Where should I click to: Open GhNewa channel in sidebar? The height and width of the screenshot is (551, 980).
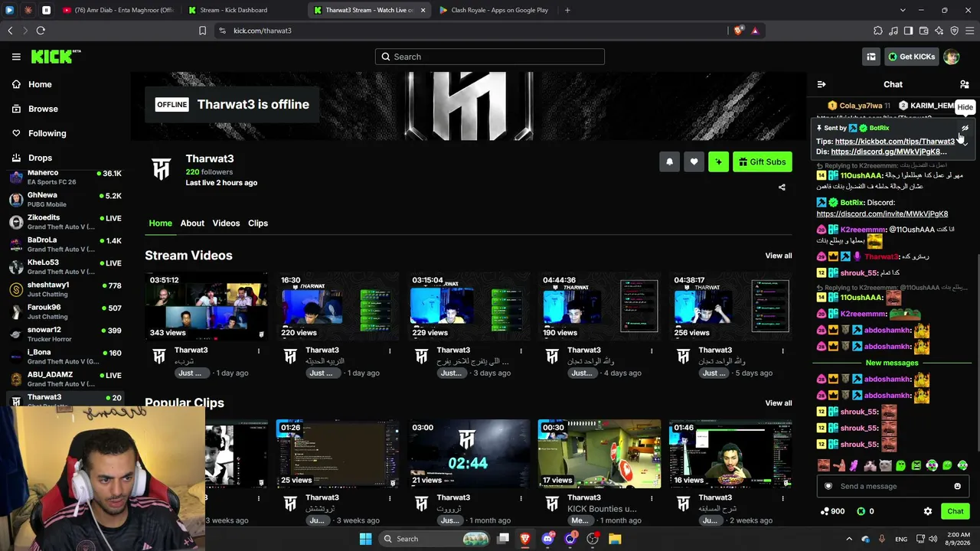[65, 200]
